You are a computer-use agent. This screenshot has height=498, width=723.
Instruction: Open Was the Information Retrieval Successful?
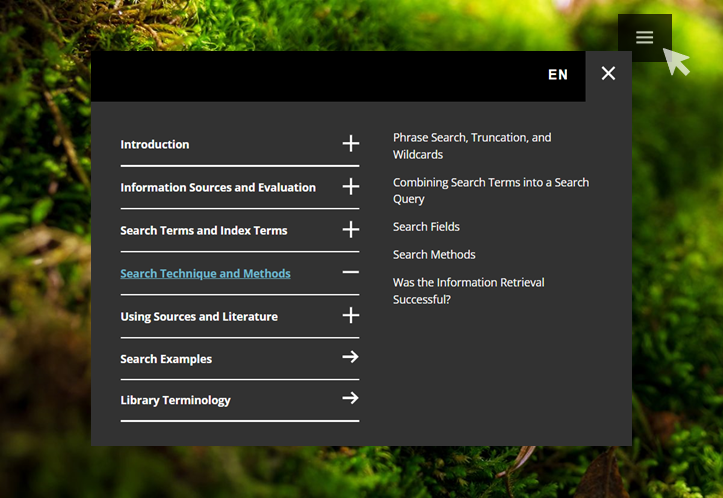468,291
